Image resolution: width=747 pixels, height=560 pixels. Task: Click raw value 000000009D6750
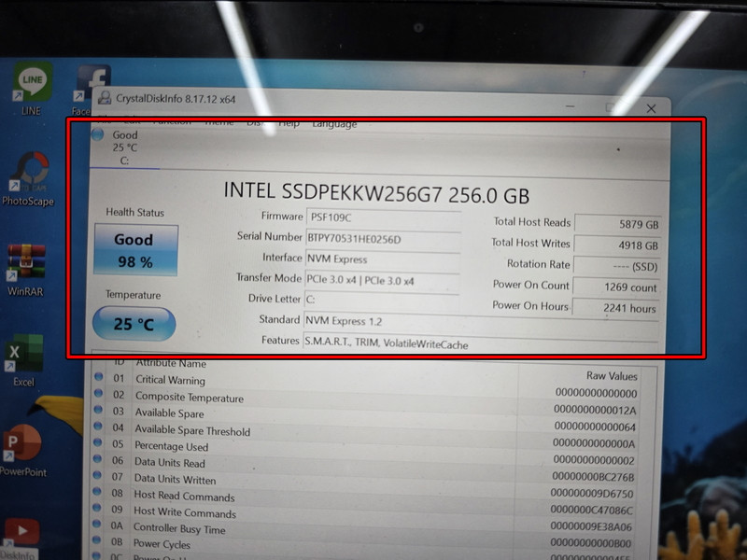coord(592,494)
